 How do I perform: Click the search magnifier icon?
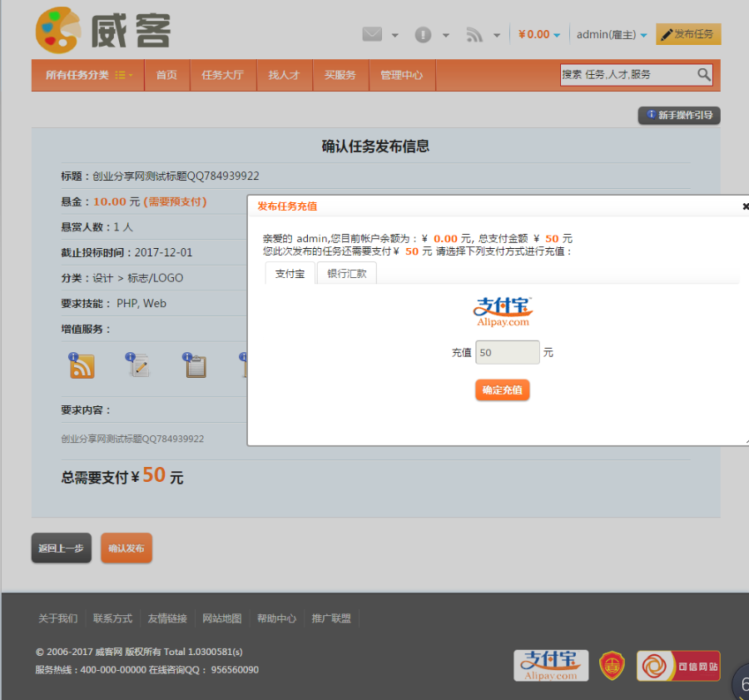tap(704, 74)
